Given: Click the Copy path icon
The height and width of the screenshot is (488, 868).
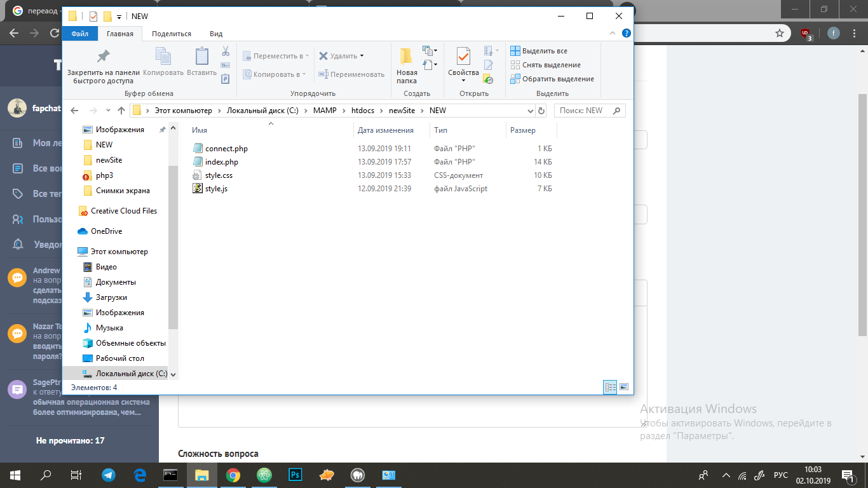Looking at the screenshot, I should click(x=226, y=65).
